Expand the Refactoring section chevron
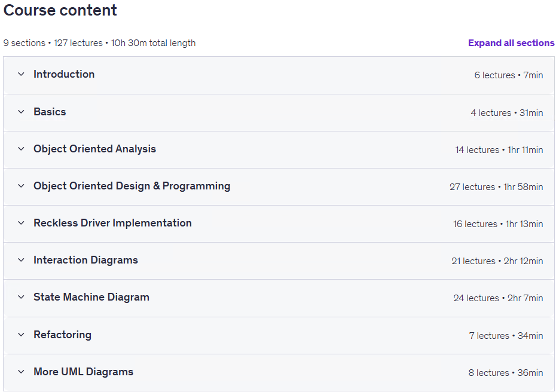 point(22,335)
